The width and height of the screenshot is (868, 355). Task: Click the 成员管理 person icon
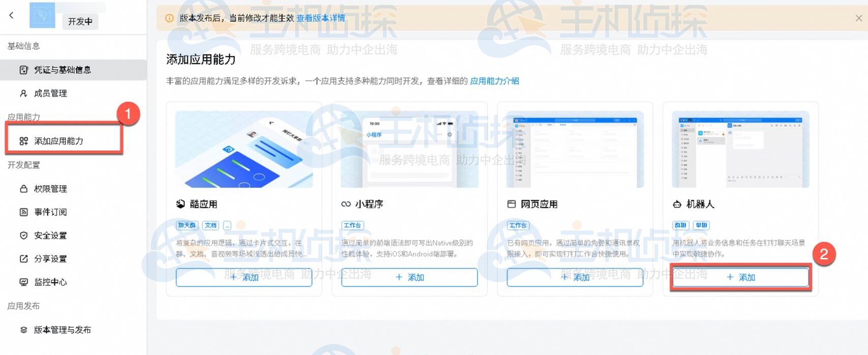[x=23, y=93]
